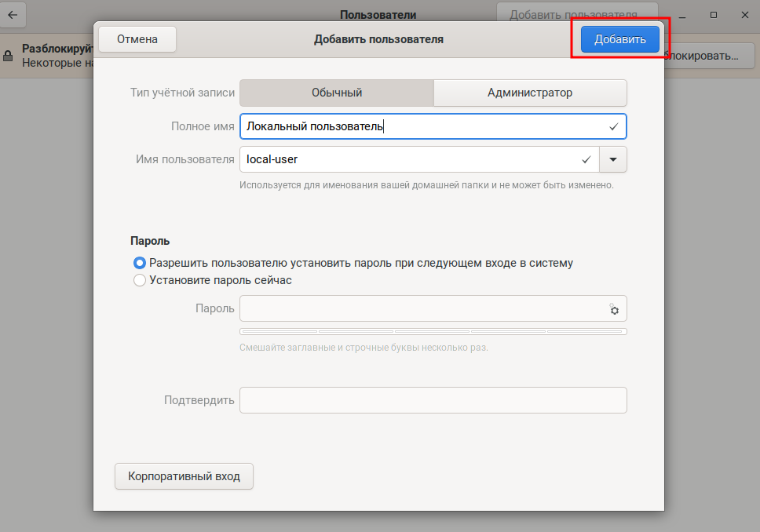Allow user to set password at next login

140,264
